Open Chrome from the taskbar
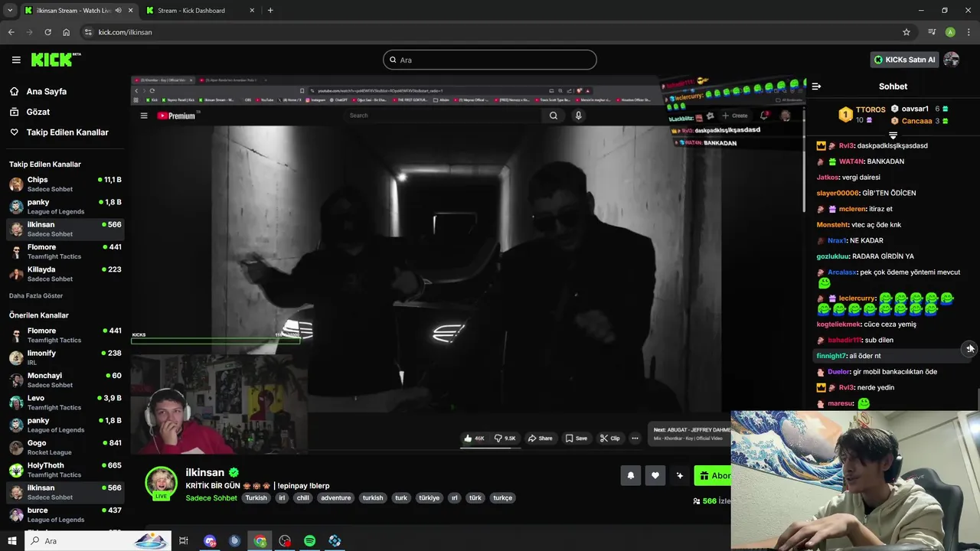Screen dimensions: 980x551 click(260, 541)
